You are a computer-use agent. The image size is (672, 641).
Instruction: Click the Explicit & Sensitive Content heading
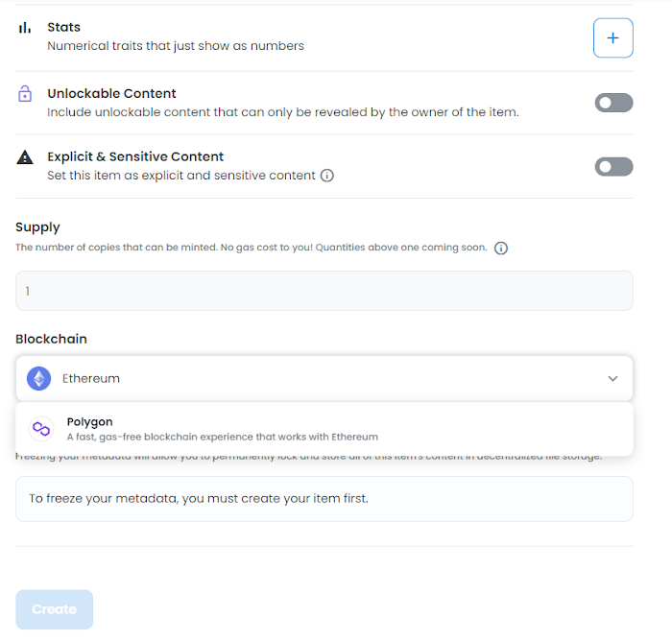[x=135, y=156]
